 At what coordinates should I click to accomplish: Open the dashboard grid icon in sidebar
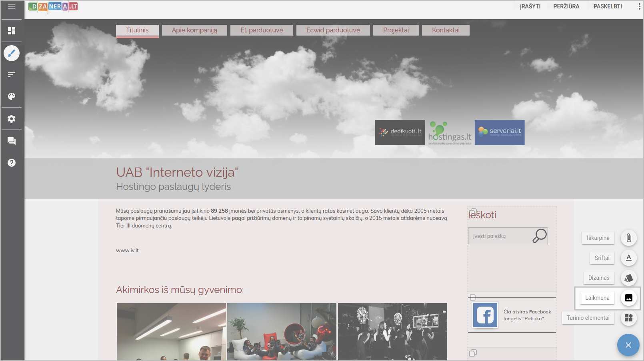pos(12,31)
